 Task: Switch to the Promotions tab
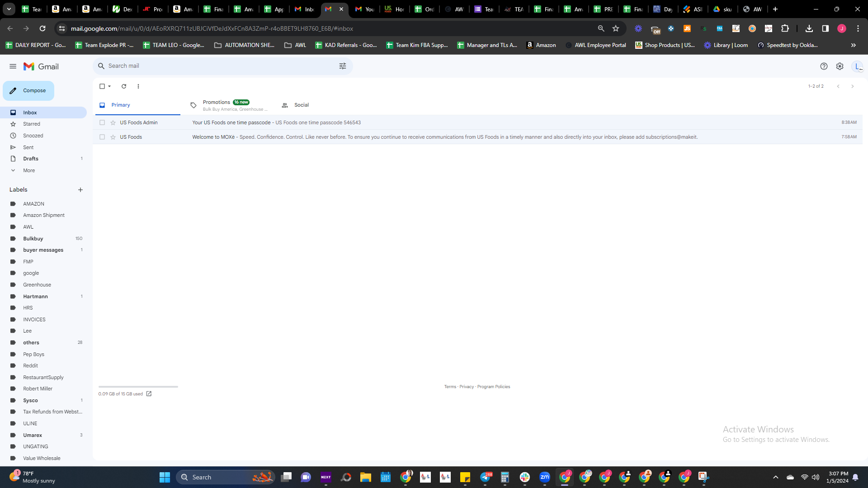point(228,105)
